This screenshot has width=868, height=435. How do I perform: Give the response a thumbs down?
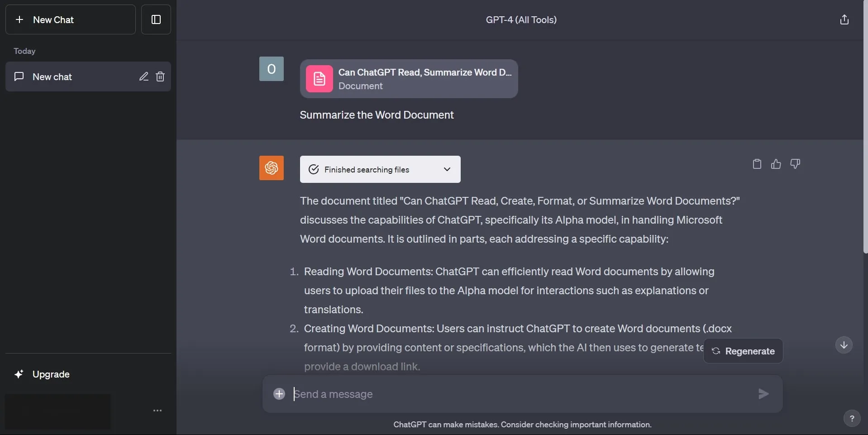[x=795, y=164]
